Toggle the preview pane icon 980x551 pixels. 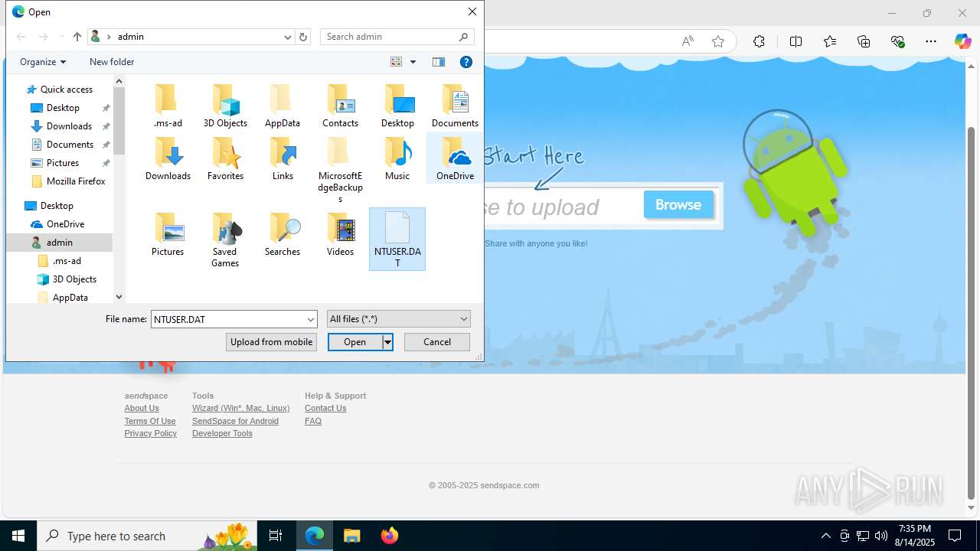(439, 62)
